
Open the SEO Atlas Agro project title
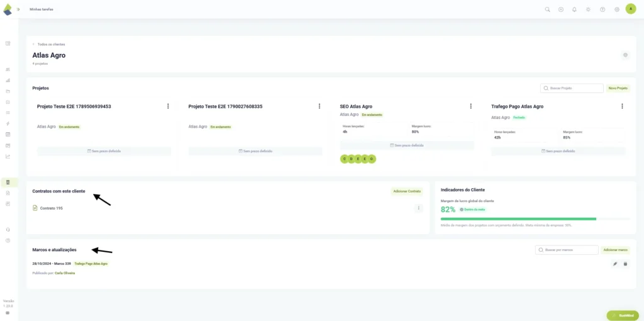(x=356, y=106)
